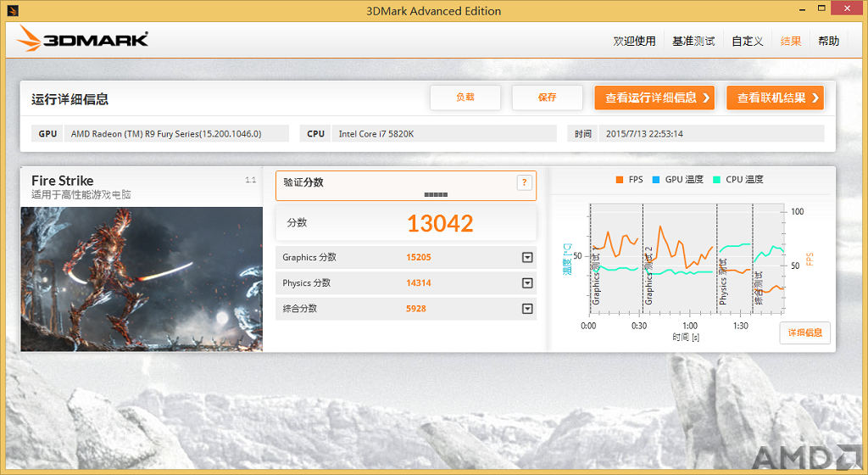Click the 运行详细信息 heading

70,99
